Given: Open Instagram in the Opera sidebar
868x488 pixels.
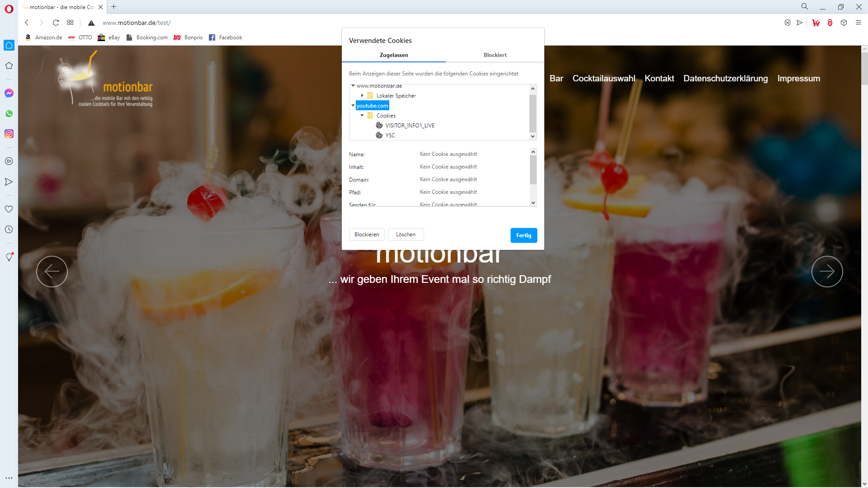Looking at the screenshot, I should [9, 134].
